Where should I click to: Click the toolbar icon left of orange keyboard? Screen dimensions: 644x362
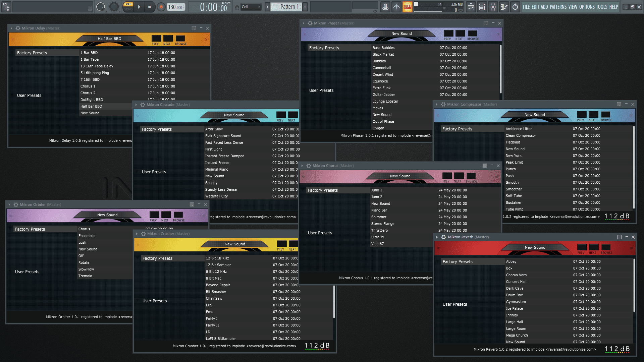[x=396, y=7]
